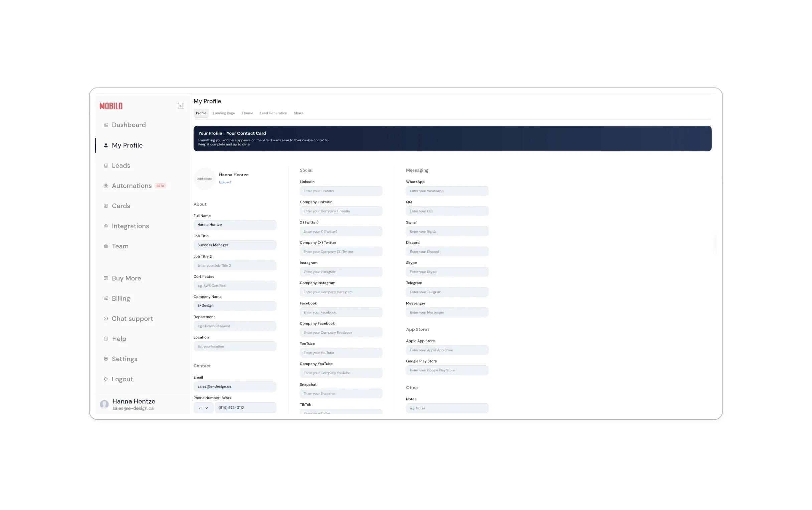Screen dimensions: 812x510
Task: Click the Automations icon in sidebar
Action: 106,186
